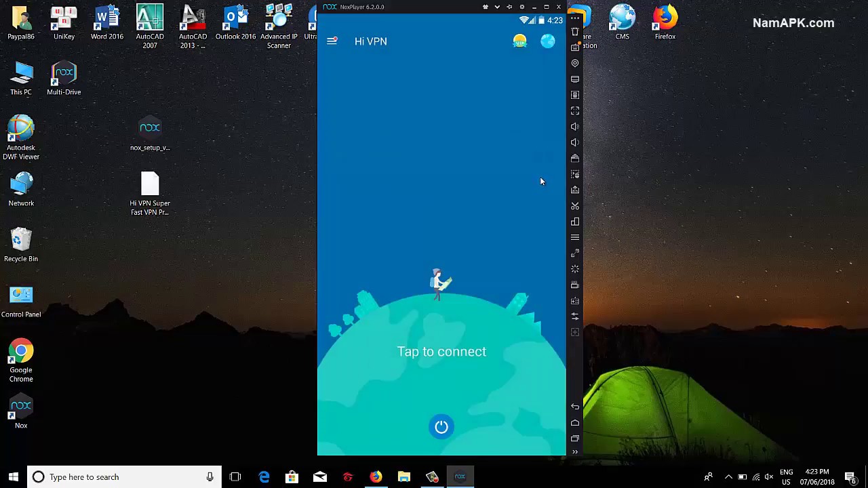Open Nox virtual location tool
Viewport: 868px width, 488px height.
[575, 63]
